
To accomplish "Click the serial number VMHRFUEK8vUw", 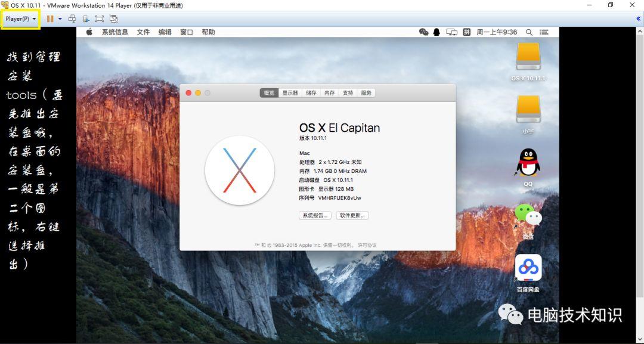I will coord(340,198).
